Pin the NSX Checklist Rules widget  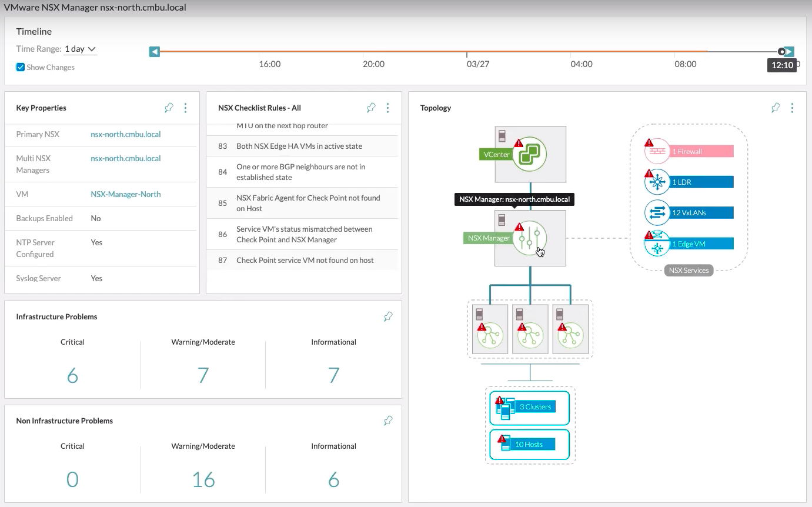tap(371, 108)
